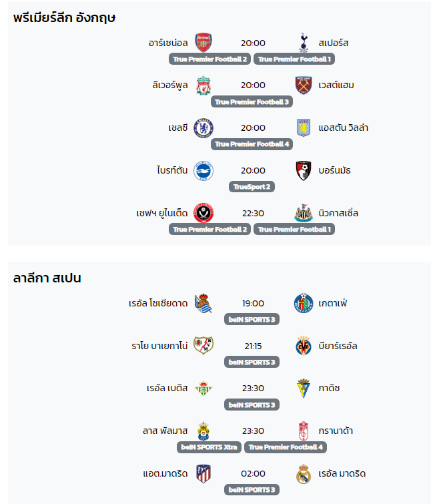Select the Liverpool club logo
Screen dimensions: 431x504
[203, 85]
